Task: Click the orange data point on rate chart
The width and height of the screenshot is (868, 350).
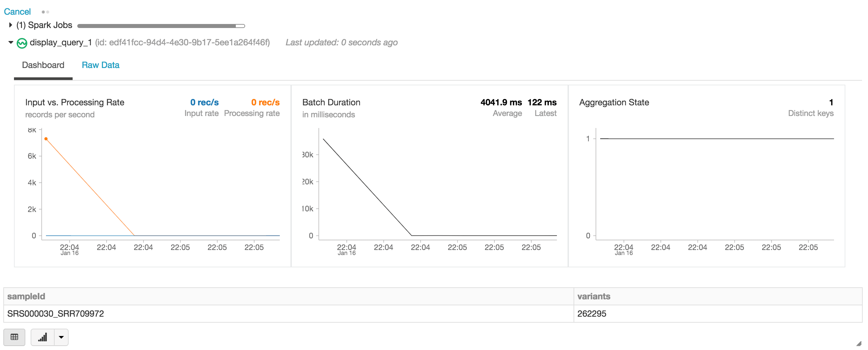Action: (x=46, y=139)
